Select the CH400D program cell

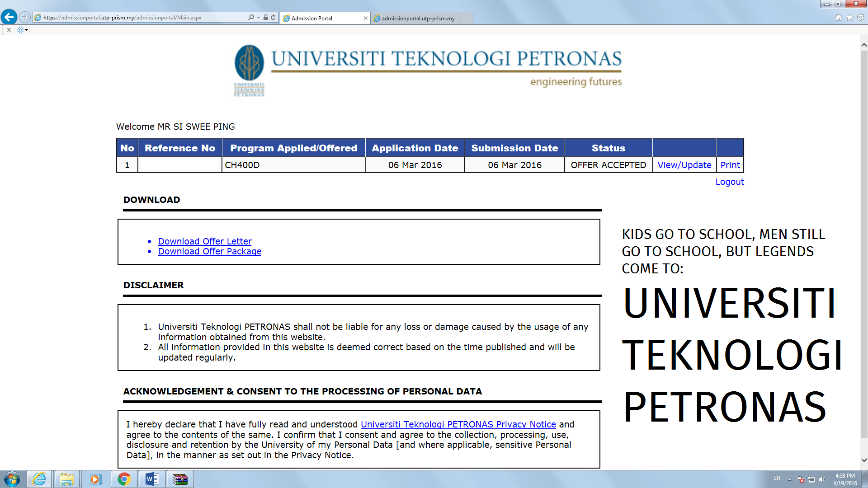click(293, 165)
